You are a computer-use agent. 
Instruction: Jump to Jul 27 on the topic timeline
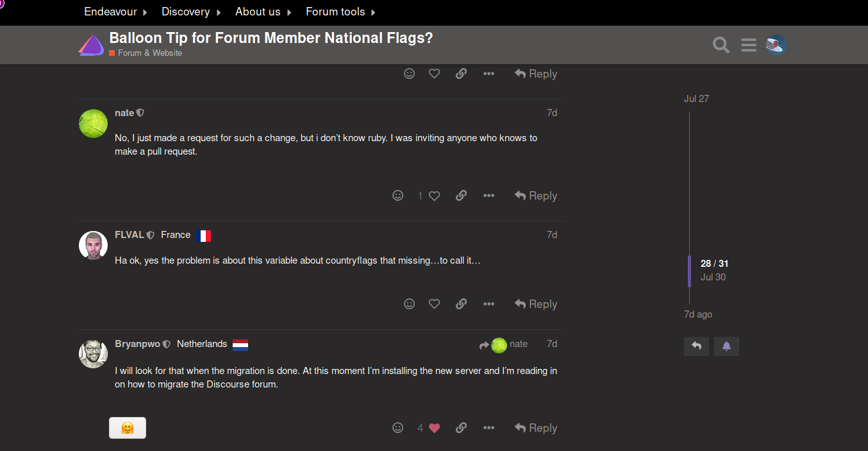click(x=696, y=99)
